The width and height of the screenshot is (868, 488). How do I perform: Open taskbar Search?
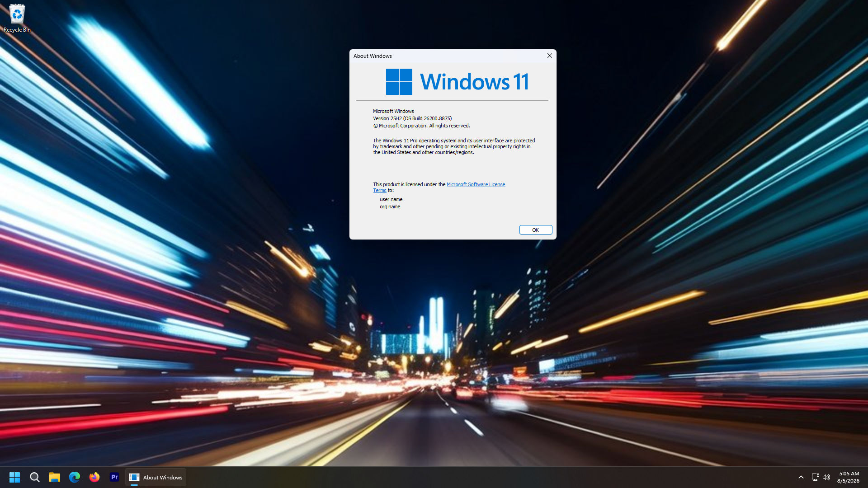tap(35, 477)
